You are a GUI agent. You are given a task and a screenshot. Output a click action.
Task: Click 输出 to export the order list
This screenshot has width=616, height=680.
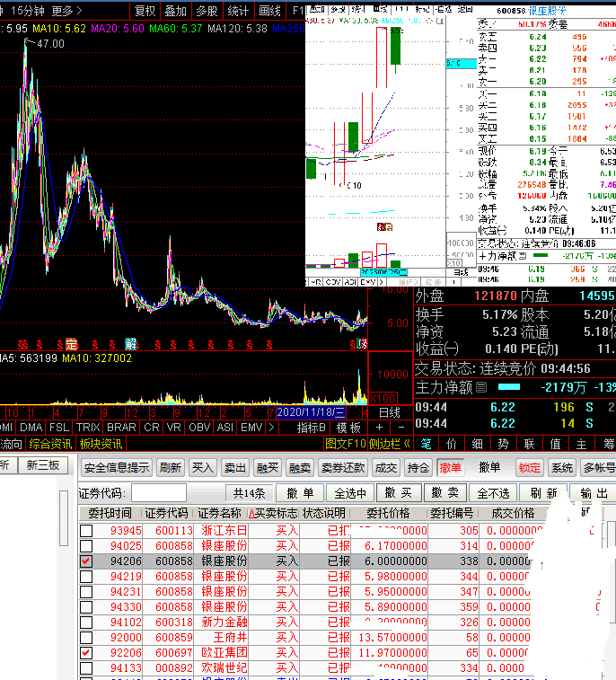[x=593, y=493]
